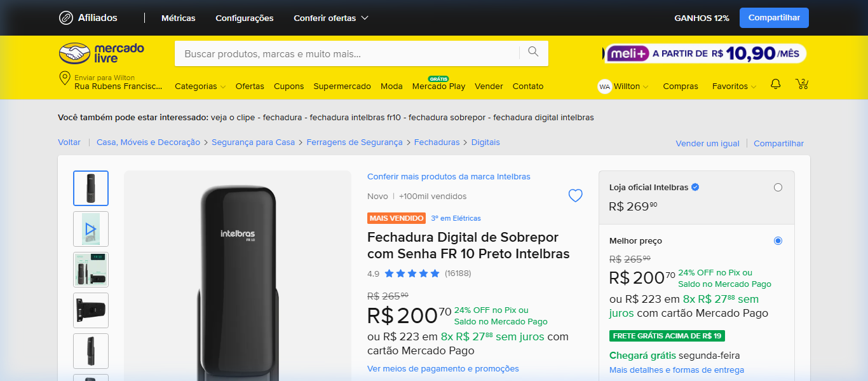This screenshot has width=868, height=381.
Task: Open the notifications bell
Action: (x=775, y=84)
